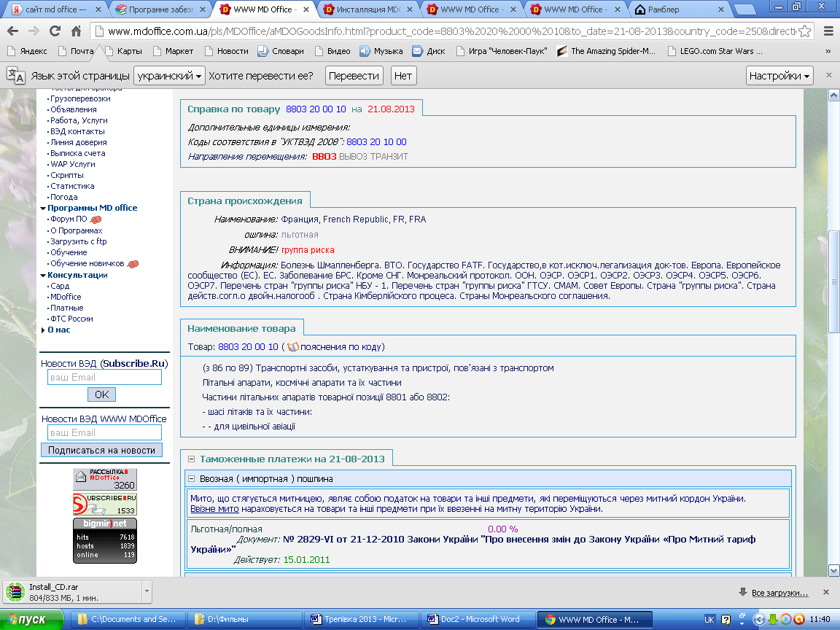Image resolution: width=840 pixels, height=630 pixels.
Task: Open the Музыка bookmark
Action: tap(381, 52)
